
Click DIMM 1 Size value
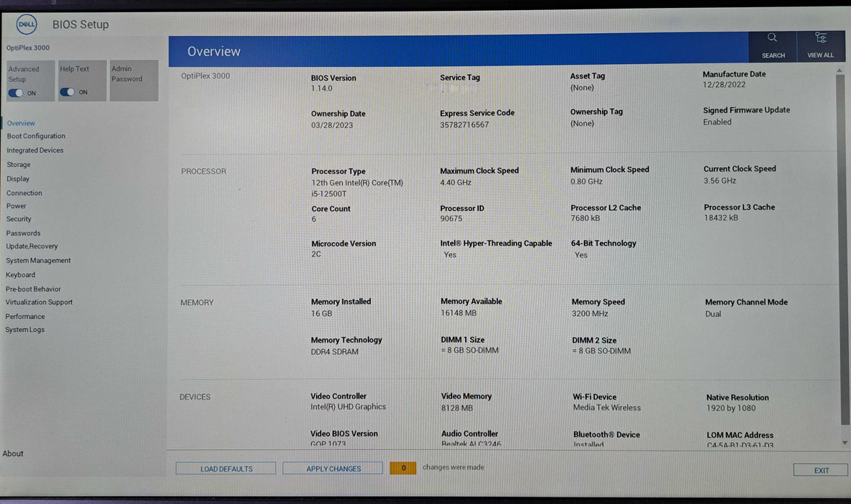(x=470, y=351)
